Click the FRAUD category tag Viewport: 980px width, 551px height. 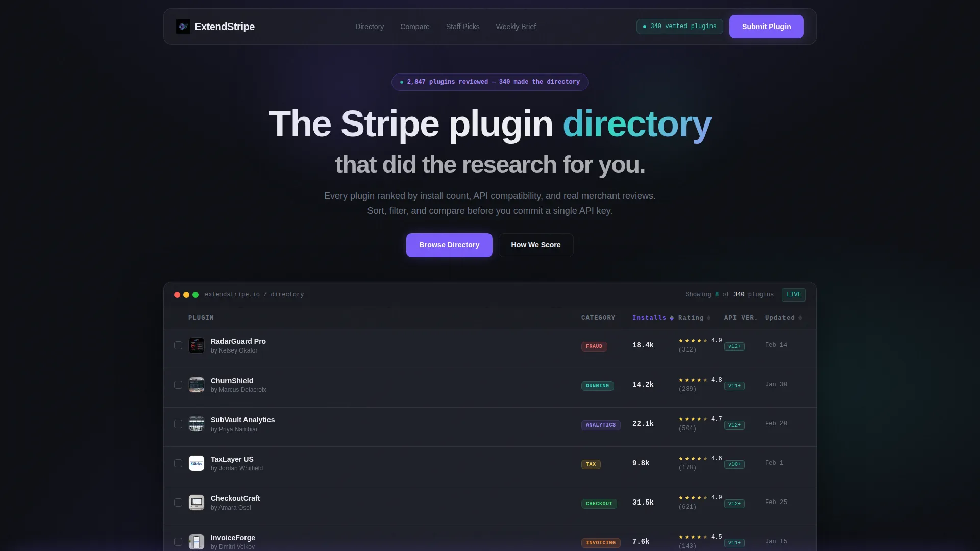[x=594, y=346]
